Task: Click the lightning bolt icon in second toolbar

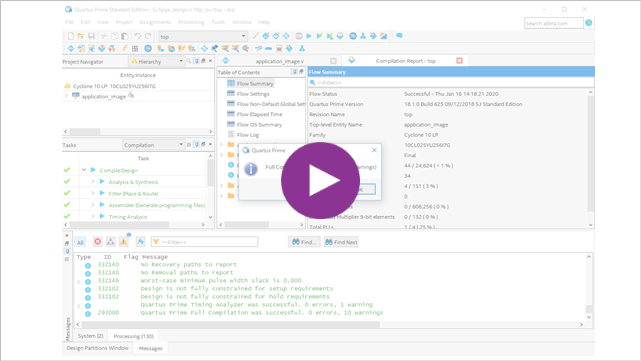Action: click(x=125, y=48)
